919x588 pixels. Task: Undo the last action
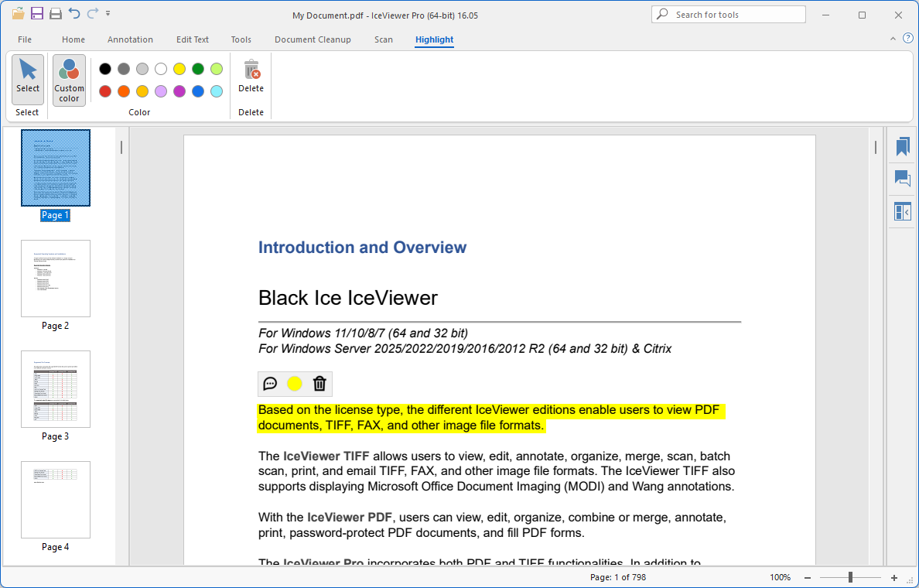pyautogui.click(x=73, y=13)
